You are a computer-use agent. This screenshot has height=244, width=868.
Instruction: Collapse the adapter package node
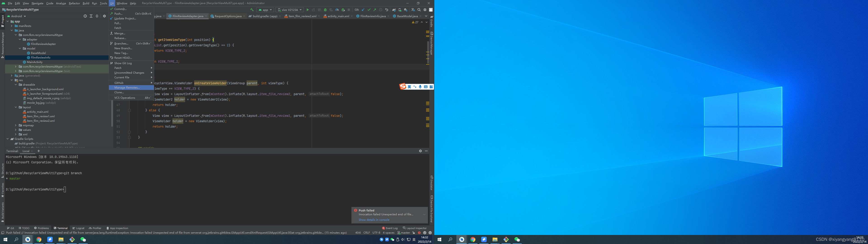click(x=20, y=40)
